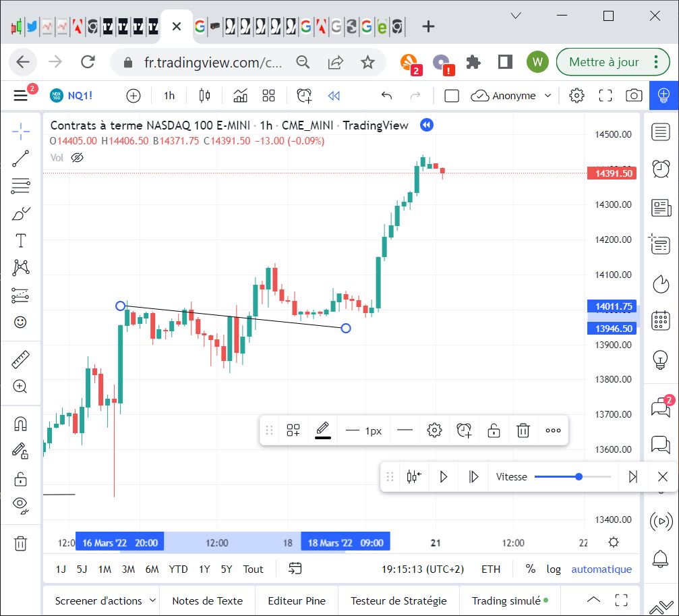
Task: Open the streams broadcast panel
Action: (661, 521)
